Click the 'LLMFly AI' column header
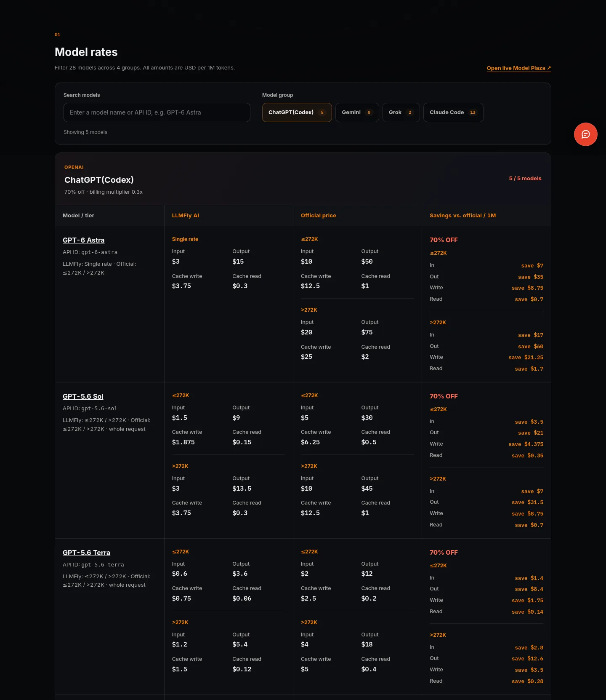The height and width of the screenshot is (700, 606). point(185,216)
